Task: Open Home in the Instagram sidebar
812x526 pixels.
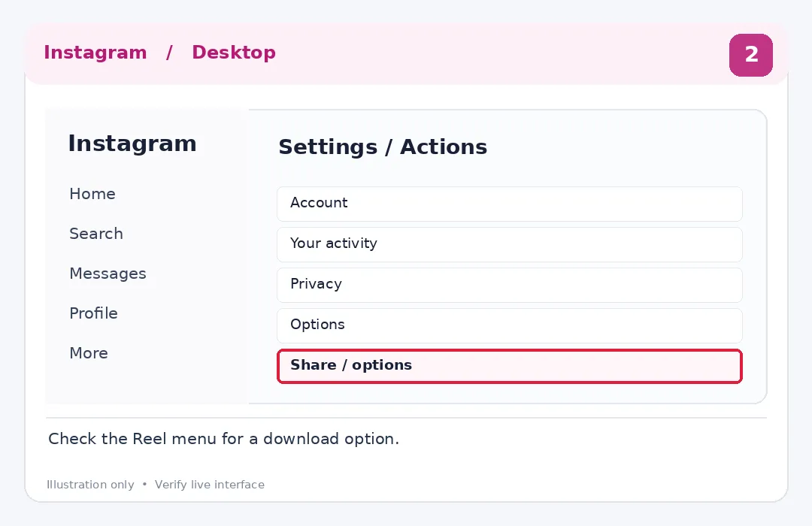Action: [92, 194]
